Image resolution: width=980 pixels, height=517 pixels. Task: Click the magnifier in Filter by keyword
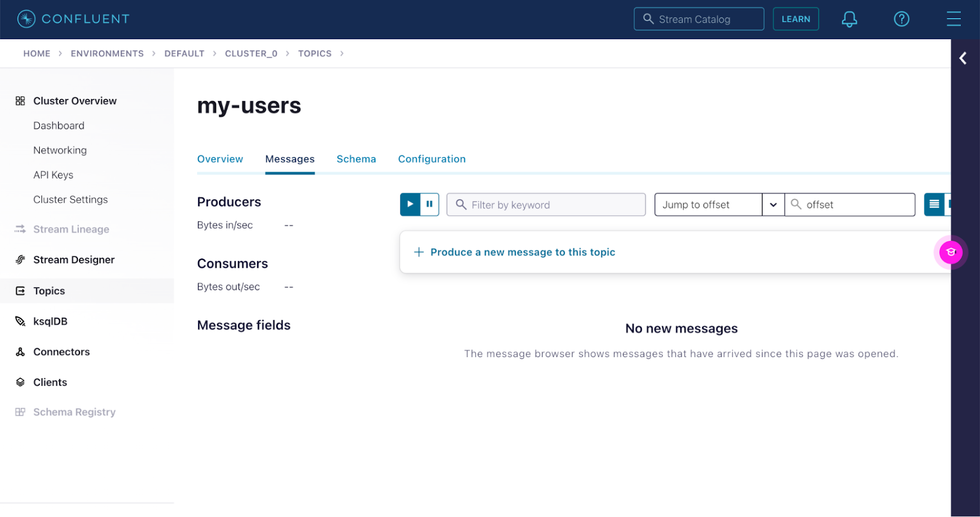click(x=461, y=205)
